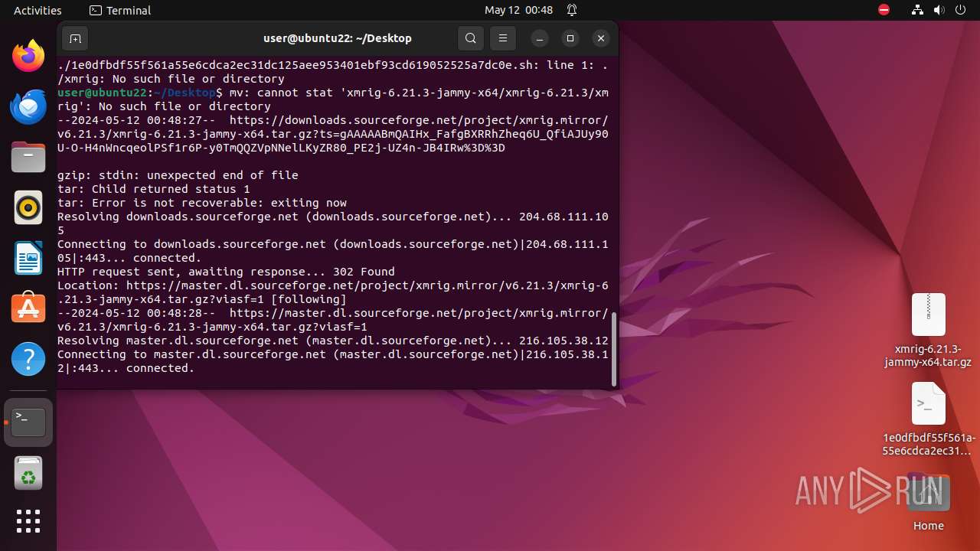Select the Terminal icon in dock
This screenshot has width=980, height=551.
pos(28,422)
